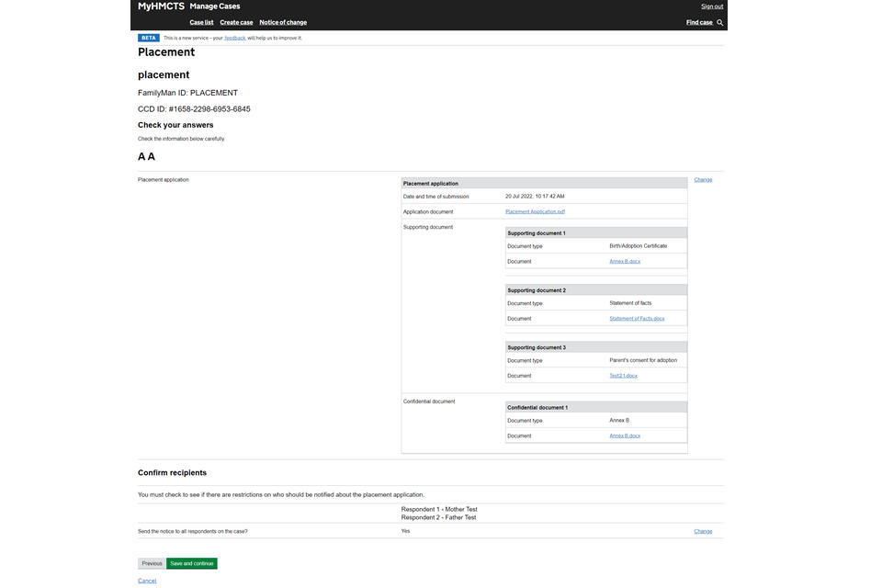Select Create case in navigation
882x588 pixels.
[236, 22]
